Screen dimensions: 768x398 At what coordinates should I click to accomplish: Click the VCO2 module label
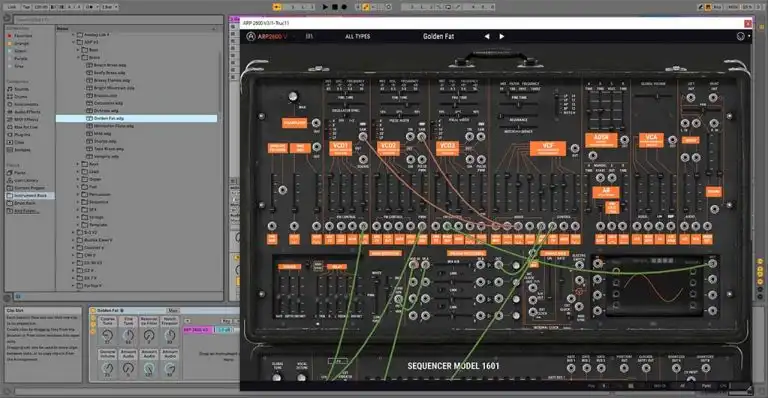point(388,148)
